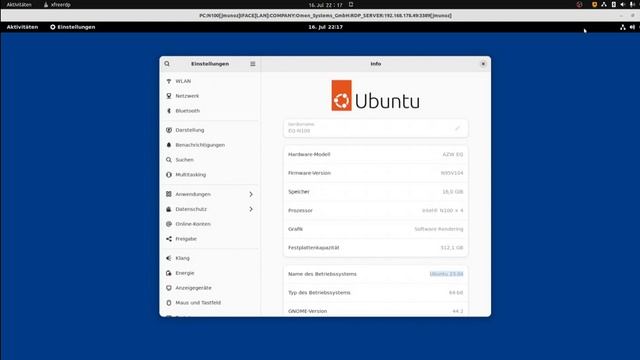This screenshot has width=640, height=360.
Task: Click the Festplattenkapazität row
Action: (376, 248)
